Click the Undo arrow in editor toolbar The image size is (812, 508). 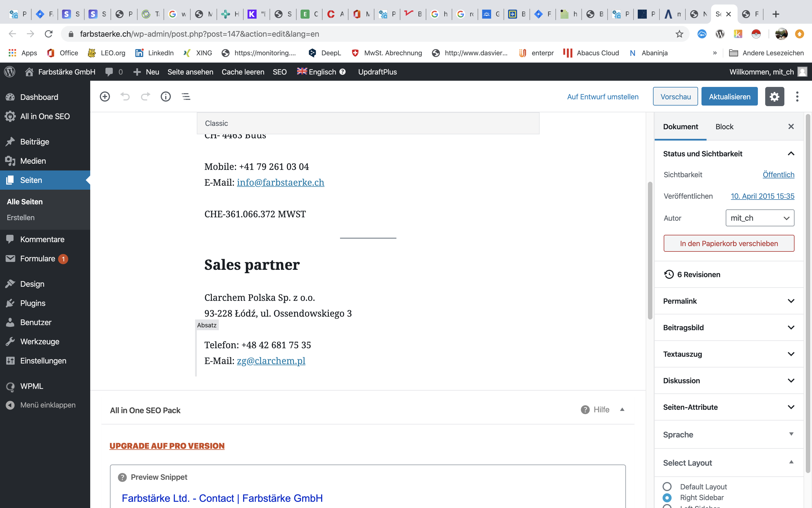point(125,97)
